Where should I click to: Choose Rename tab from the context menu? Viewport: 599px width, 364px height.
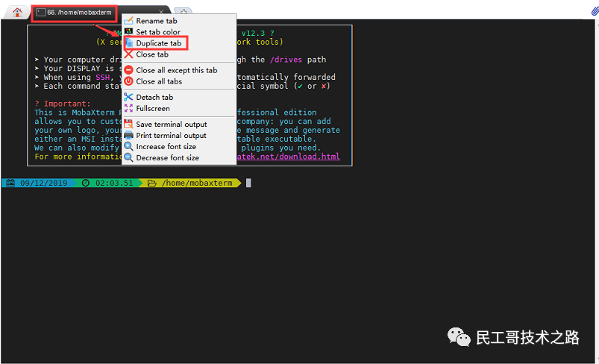(179, 21)
